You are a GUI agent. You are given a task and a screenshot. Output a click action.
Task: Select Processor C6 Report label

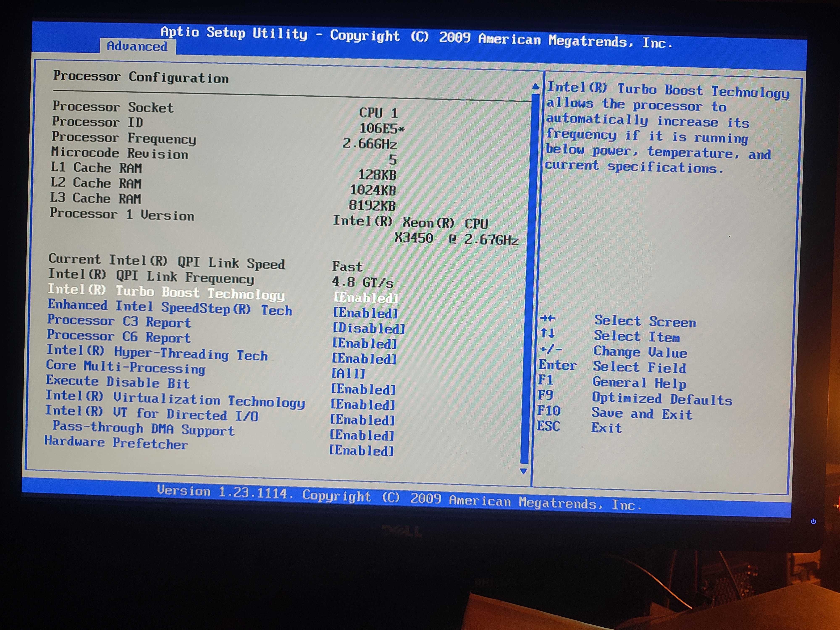tap(118, 336)
